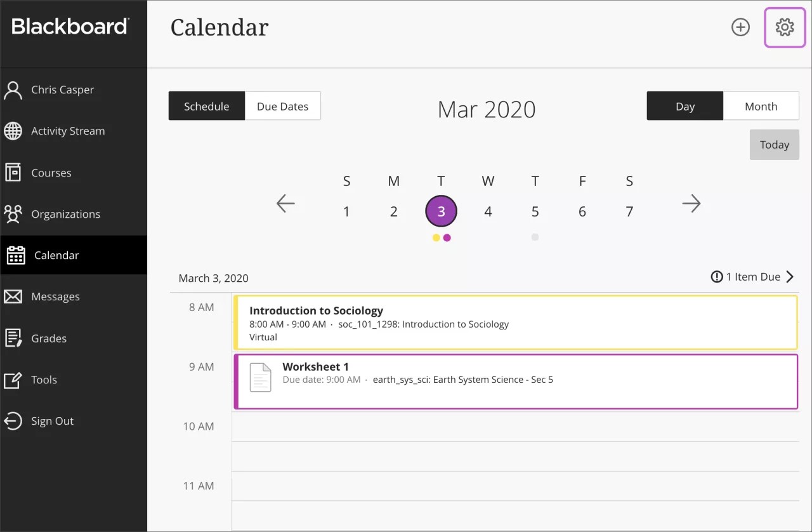This screenshot has height=532, width=812.
Task: Open the Activity Stream from the sidebar
Action: click(68, 131)
